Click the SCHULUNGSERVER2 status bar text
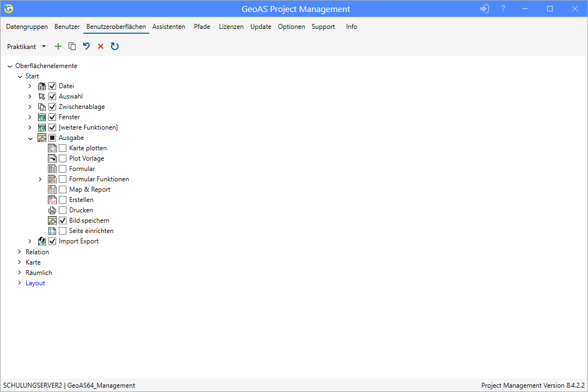588x392 pixels. coord(33,385)
